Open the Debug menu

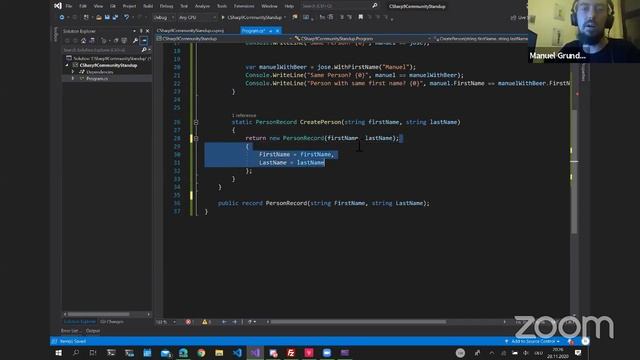coord(166,6)
